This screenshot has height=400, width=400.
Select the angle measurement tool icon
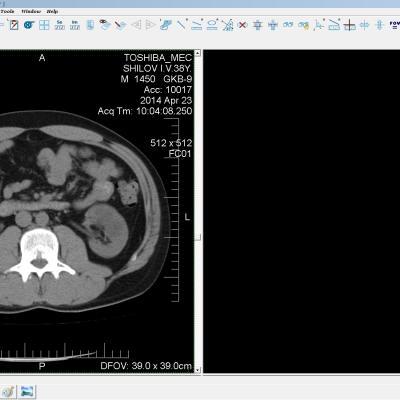coord(319,25)
